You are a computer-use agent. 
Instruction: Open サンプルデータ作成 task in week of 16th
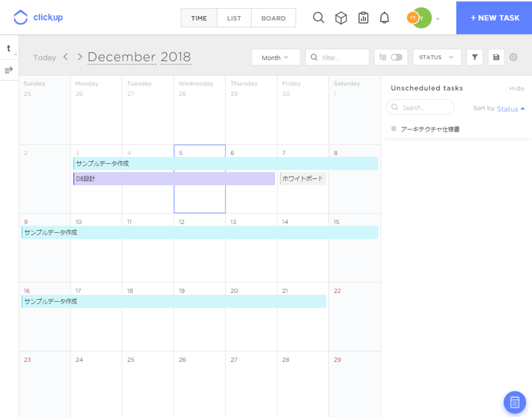pos(174,301)
